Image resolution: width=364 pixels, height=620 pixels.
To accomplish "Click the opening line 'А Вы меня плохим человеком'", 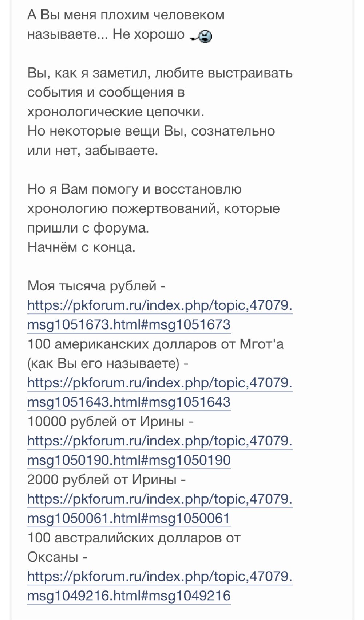I will [126, 15].
